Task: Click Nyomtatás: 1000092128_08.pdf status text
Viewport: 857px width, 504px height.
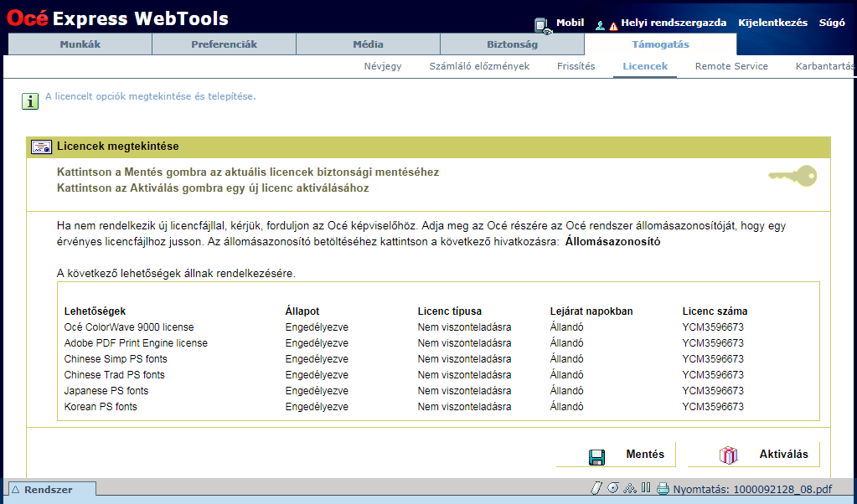Action: coord(752,489)
